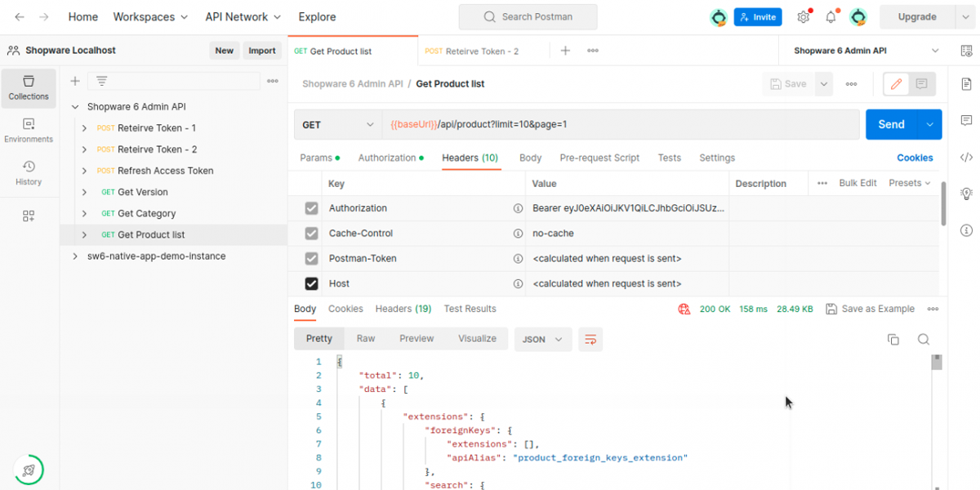This screenshot has height=490, width=980.
Task: Open the API Network menu
Action: tap(243, 16)
